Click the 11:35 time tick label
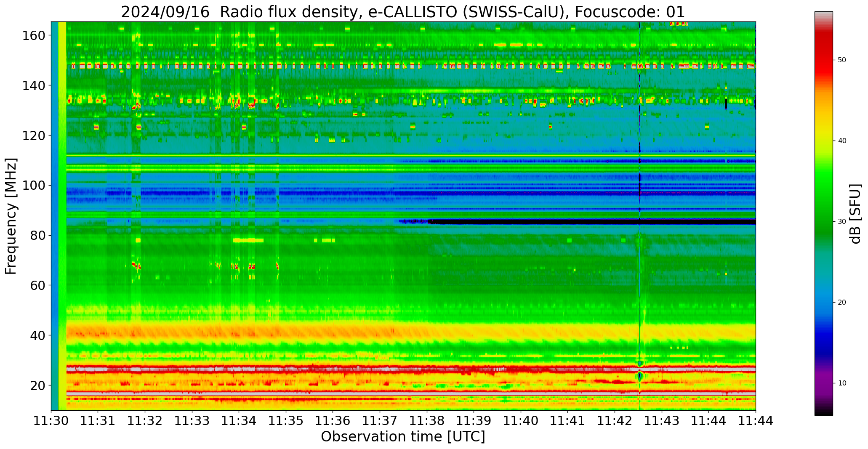Screen dimensions: 868x449 coord(286,421)
